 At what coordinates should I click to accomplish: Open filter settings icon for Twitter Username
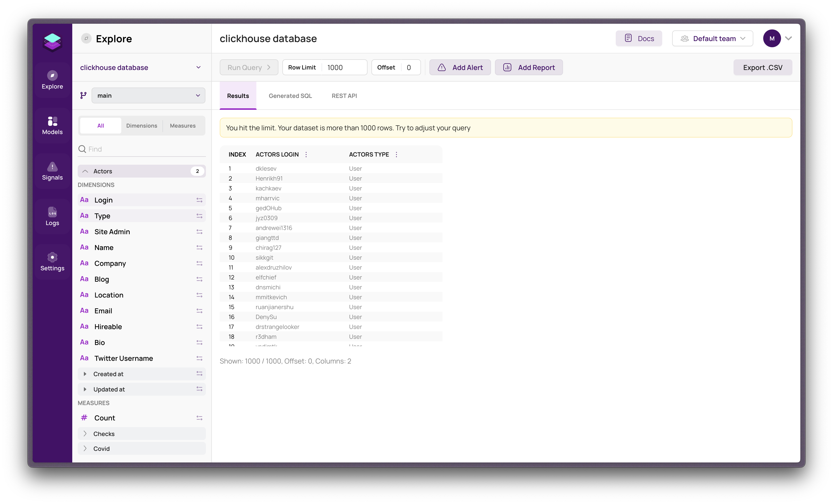199,358
